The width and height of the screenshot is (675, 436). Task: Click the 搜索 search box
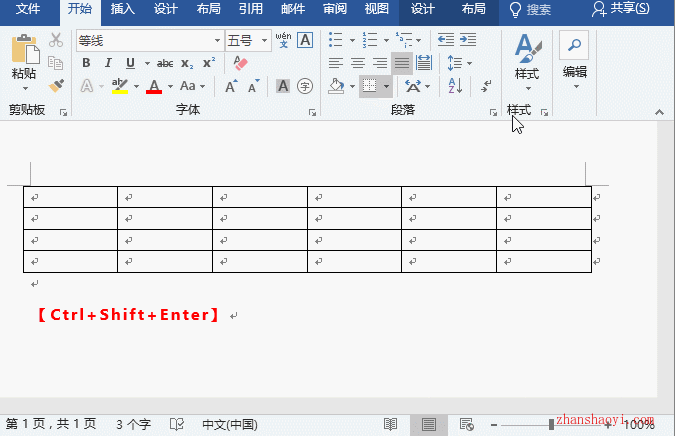(x=530, y=9)
